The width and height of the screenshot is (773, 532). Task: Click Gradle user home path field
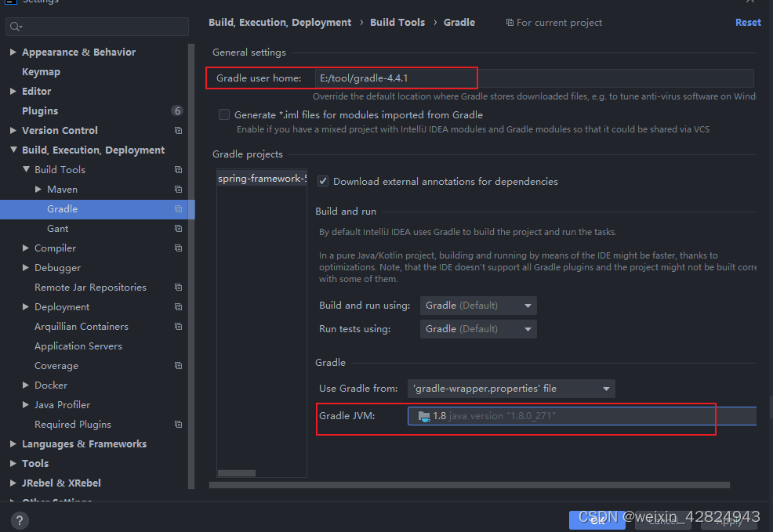[x=535, y=78]
